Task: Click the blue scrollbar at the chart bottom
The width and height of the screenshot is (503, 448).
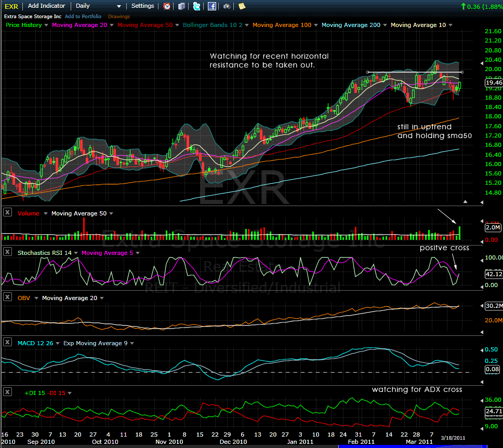Action: pos(413,446)
